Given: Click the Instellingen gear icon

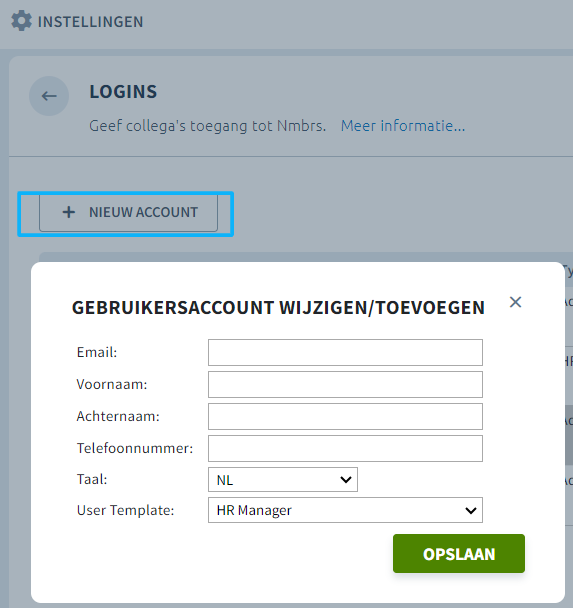Looking at the screenshot, I should [x=21, y=21].
